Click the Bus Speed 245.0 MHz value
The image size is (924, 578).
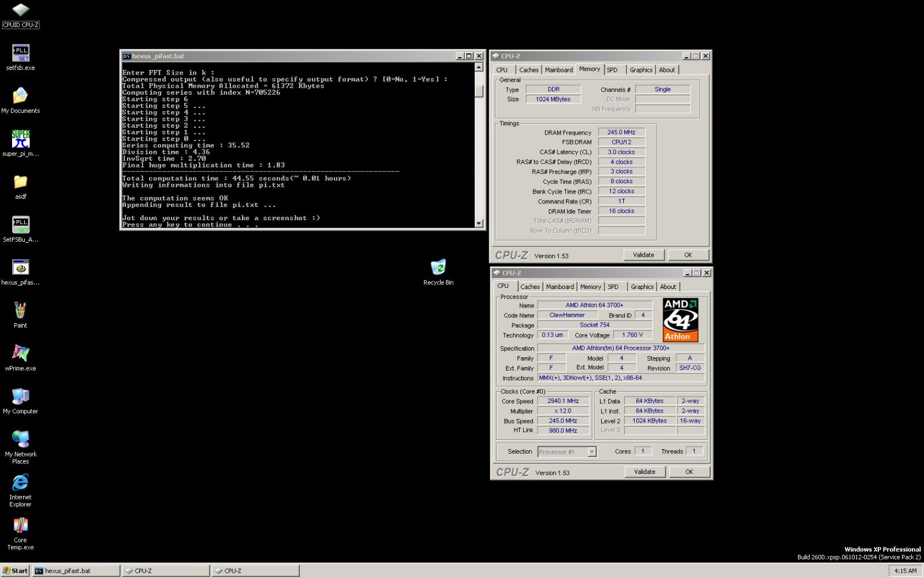(563, 420)
